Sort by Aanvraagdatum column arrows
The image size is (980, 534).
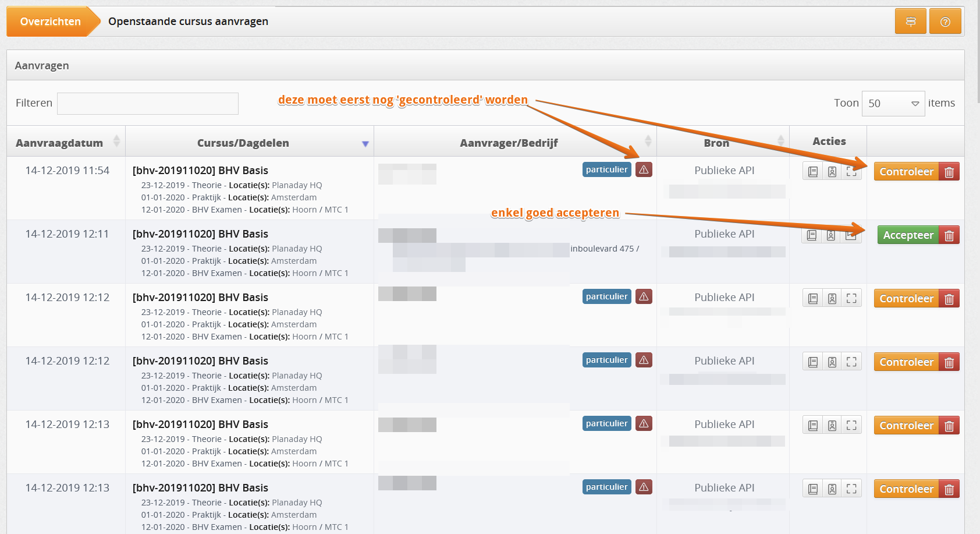pos(116,142)
